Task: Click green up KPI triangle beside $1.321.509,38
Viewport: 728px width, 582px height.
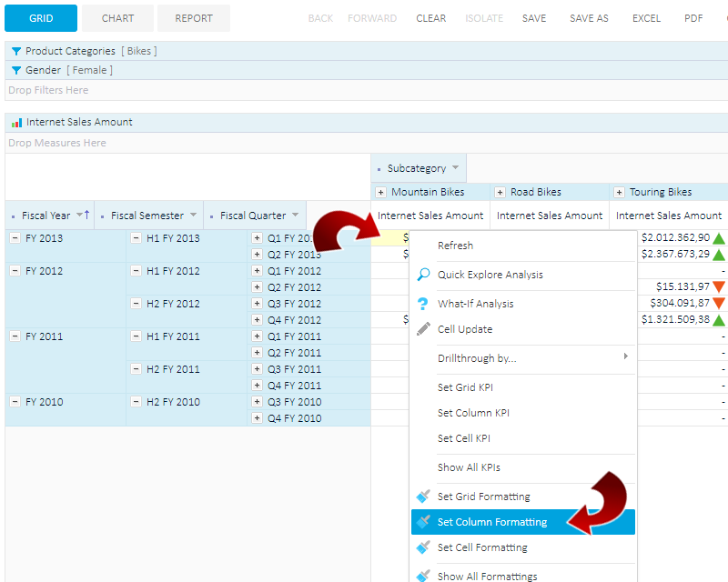Action: click(x=719, y=320)
